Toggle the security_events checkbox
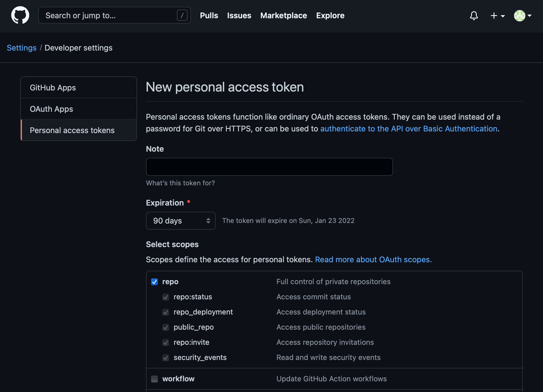 [x=166, y=358]
